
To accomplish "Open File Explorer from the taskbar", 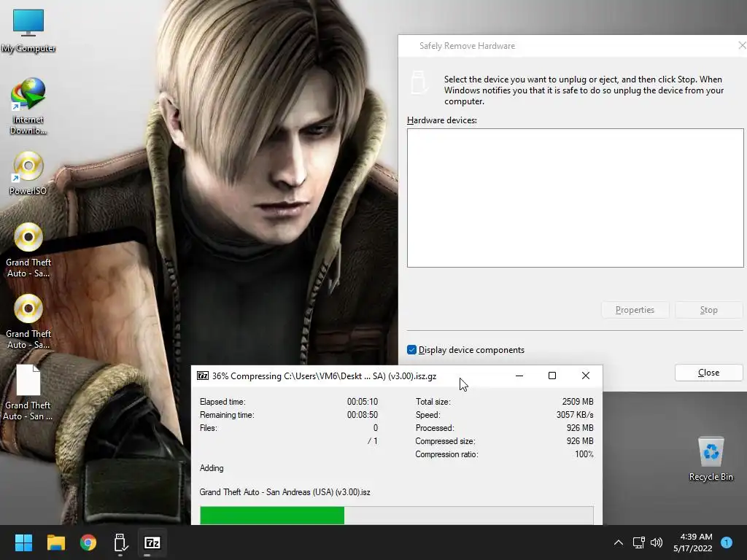I will click(x=55, y=542).
